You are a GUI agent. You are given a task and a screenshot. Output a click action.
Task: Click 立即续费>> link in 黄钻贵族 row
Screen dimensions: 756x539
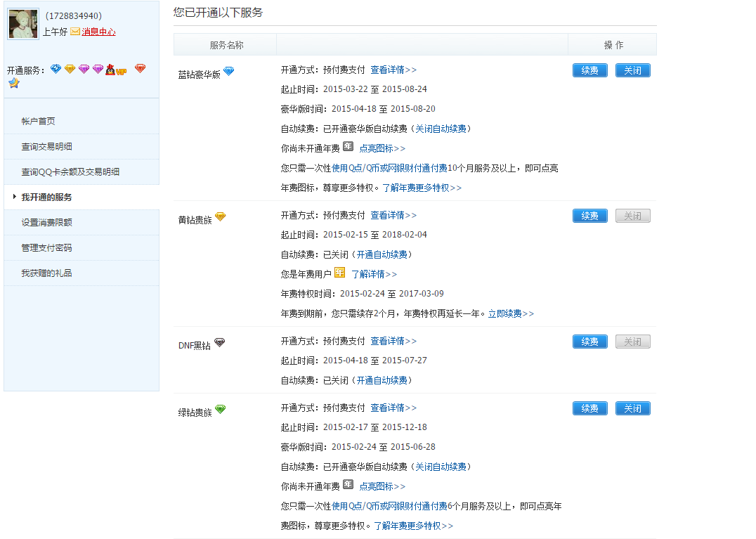coord(511,314)
